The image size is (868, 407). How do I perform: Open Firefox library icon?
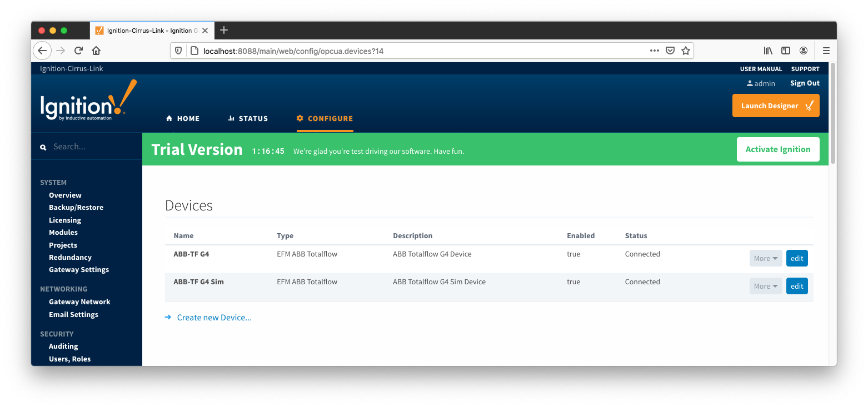click(x=768, y=51)
